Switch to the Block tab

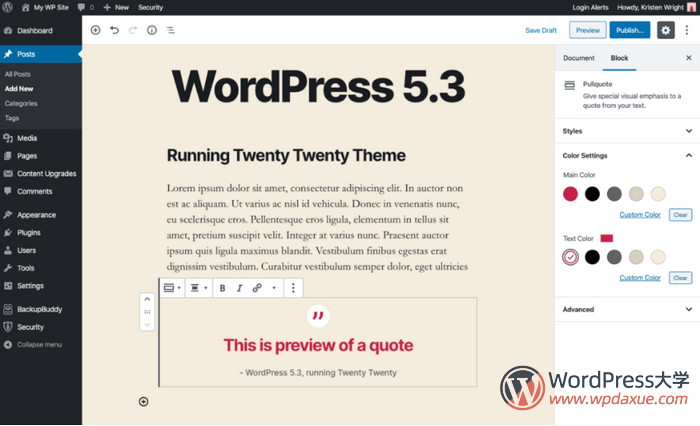[619, 58]
